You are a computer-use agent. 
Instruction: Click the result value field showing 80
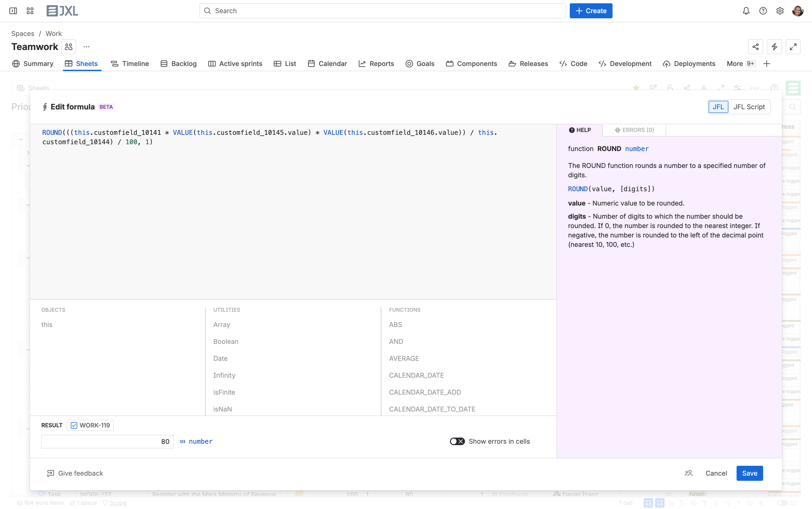coord(107,441)
